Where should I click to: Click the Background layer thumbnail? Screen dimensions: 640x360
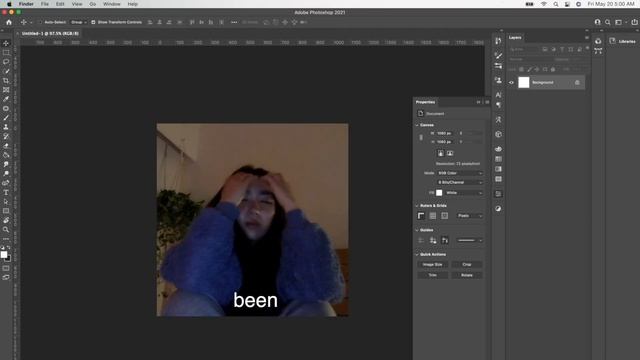point(524,82)
